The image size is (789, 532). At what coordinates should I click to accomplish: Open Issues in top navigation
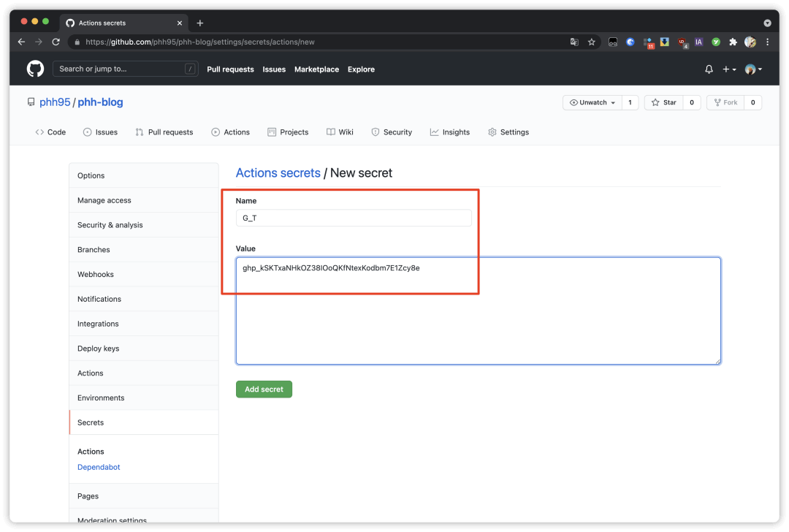[274, 69]
